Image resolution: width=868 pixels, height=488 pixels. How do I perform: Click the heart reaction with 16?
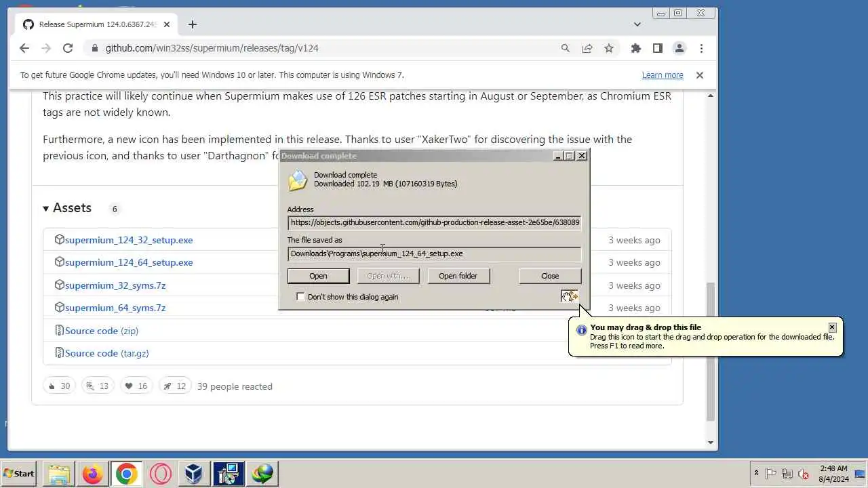[136, 386]
